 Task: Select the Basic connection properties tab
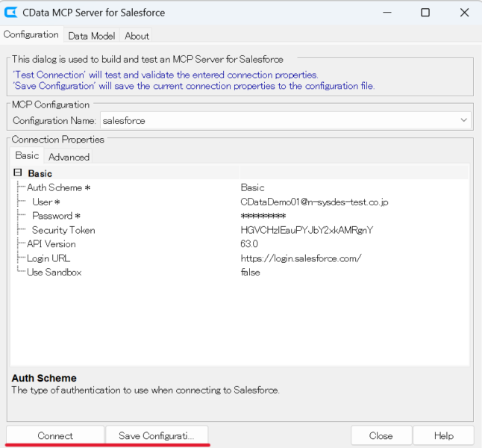tap(27, 155)
